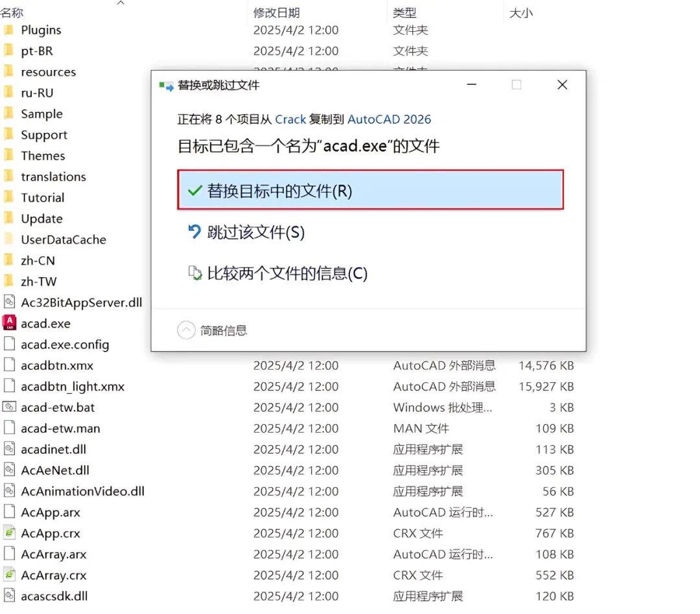This screenshot has width=700, height=614.
Task: Close the replace or skip files dialog
Action: point(562,85)
